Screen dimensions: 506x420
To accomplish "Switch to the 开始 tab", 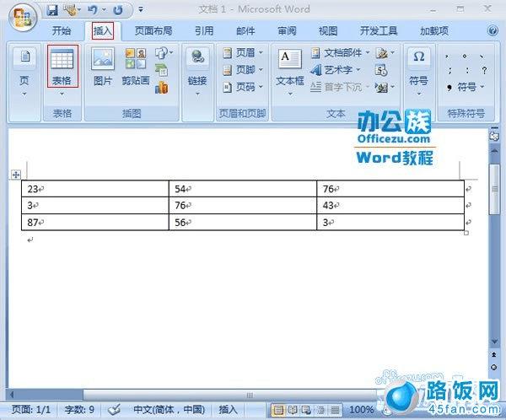I will coord(62,31).
